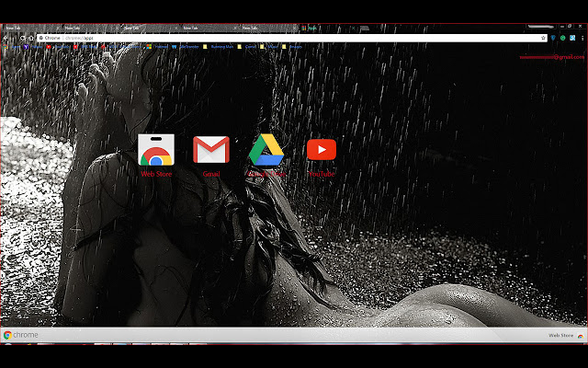The height and width of the screenshot is (368, 588).
Task: Minimize the Chrome window
Action: [562, 27]
